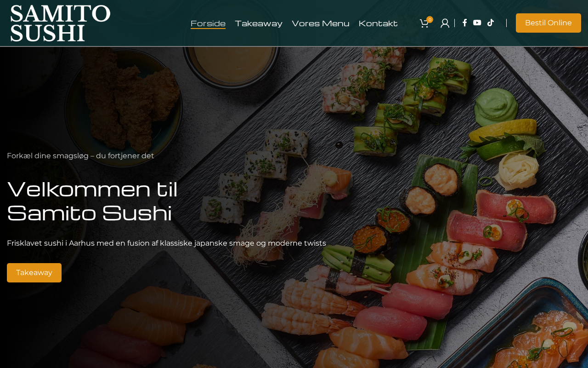The width and height of the screenshot is (588, 368).
Task: Click the orange Takeaway hero button
Action: pos(34,273)
